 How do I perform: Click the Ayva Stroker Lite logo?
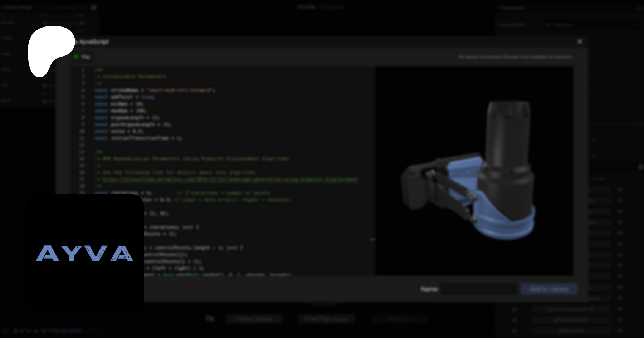click(x=52, y=331)
